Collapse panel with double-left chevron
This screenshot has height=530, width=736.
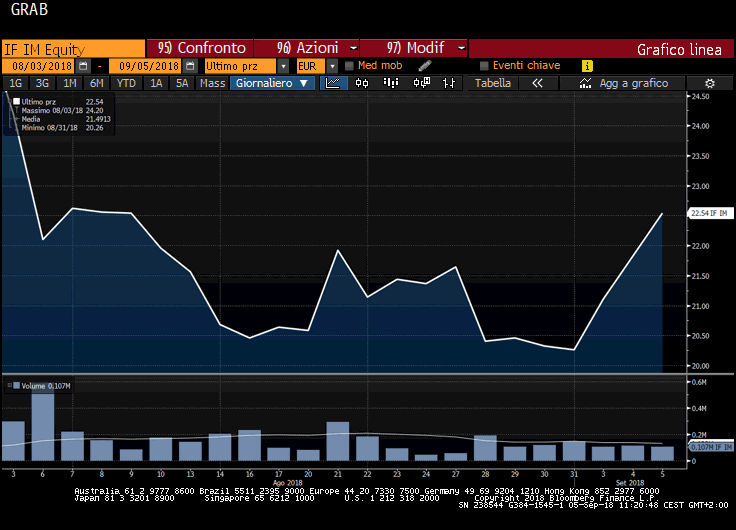pos(537,83)
